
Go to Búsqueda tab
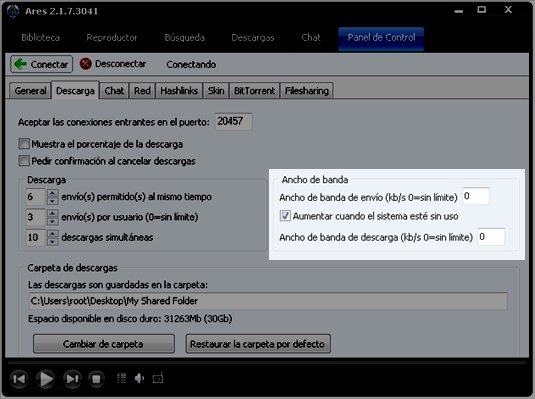(x=185, y=38)
